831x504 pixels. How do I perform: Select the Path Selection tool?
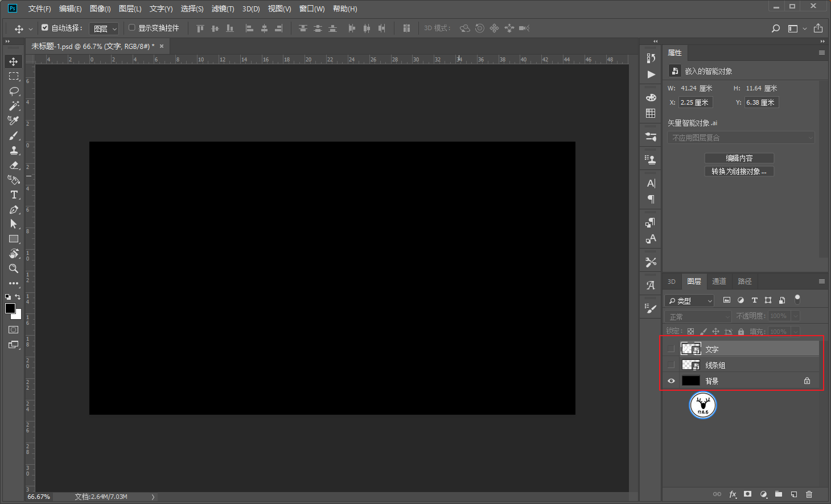pyautogui.click(x=14, y=224)
